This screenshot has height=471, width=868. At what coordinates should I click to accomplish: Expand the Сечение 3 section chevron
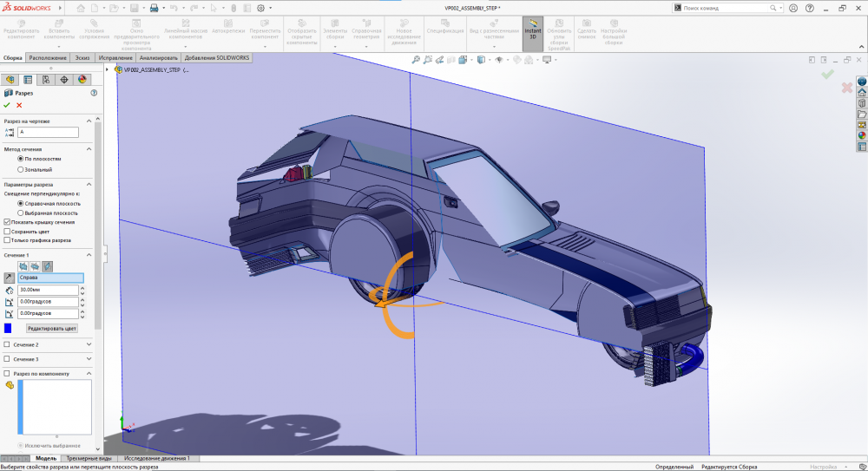pyautogui.click(x=89, y=358)
